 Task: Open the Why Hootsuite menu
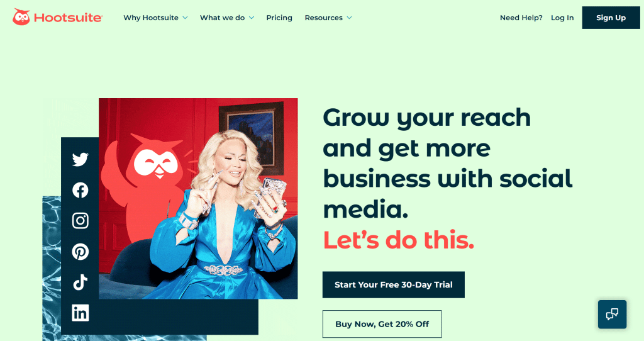(151, 18)
